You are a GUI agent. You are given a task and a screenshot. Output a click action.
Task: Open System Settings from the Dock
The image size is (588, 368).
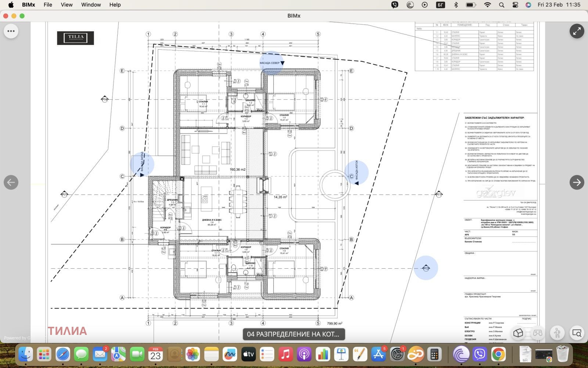point(397,355)
